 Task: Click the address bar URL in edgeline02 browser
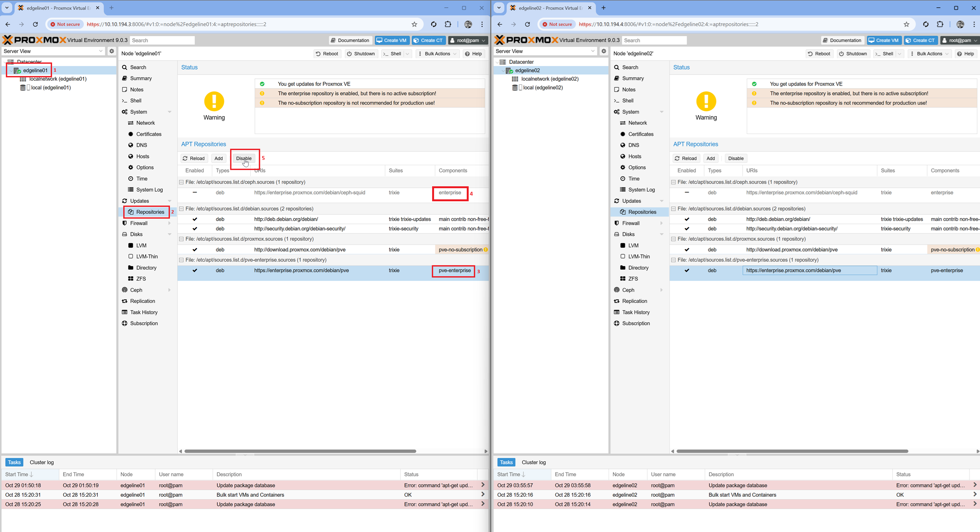[669, 24]
